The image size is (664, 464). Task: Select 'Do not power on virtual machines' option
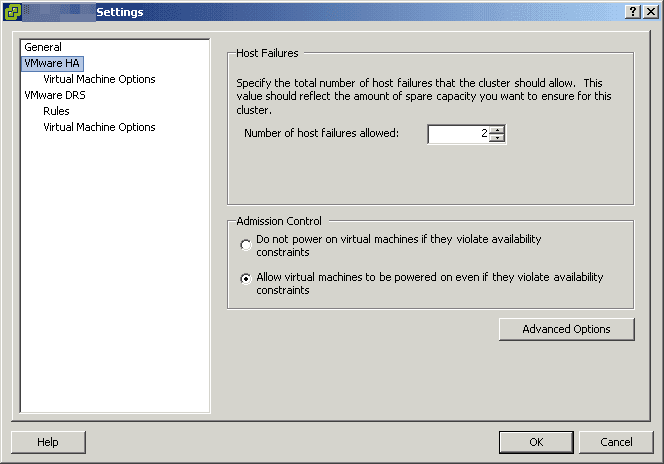coord(246,245)
